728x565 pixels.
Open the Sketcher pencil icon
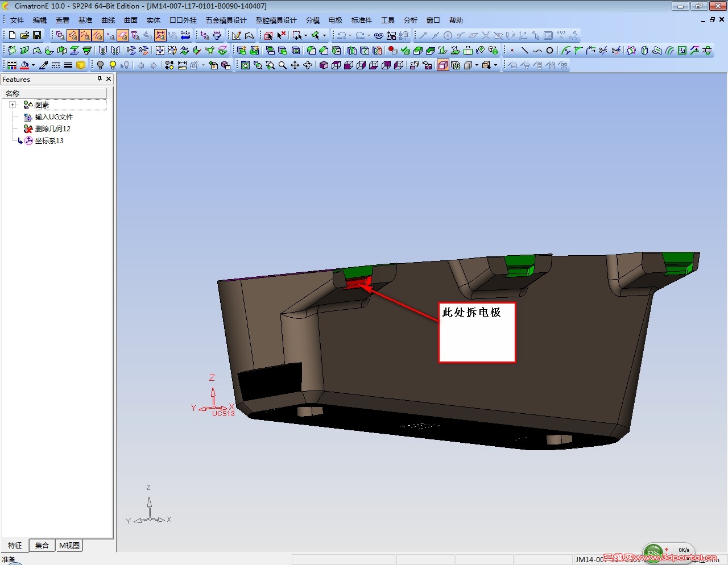[x=237, y=35]
